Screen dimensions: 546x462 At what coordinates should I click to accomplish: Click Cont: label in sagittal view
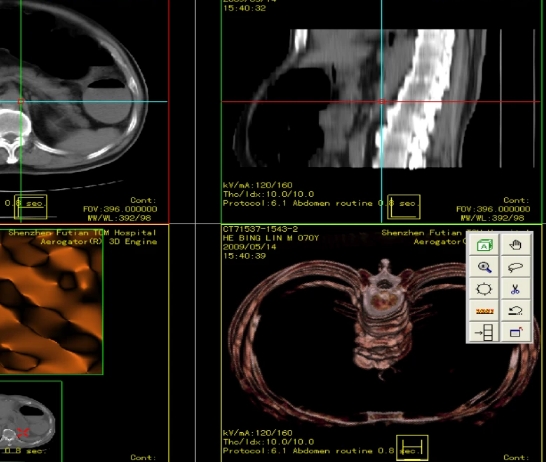(x=516, y=200)
